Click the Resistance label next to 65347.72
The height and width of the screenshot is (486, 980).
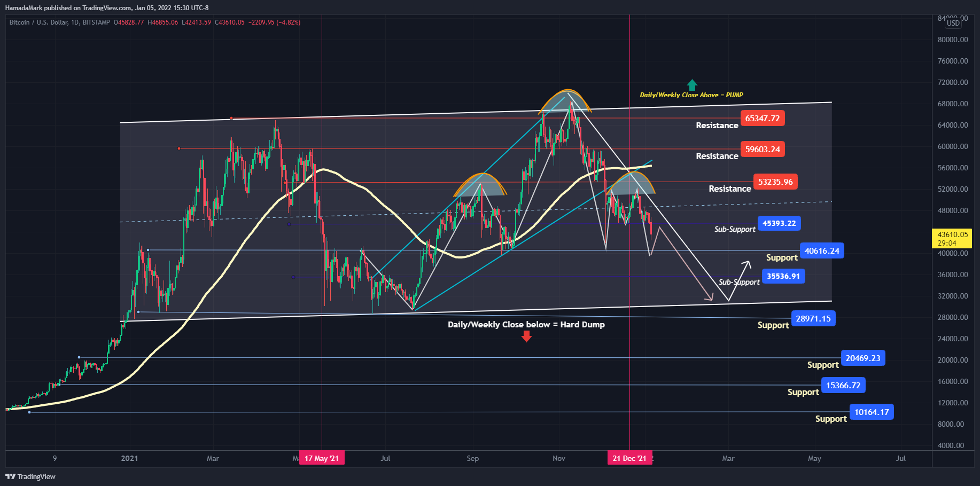[x=717, y=125]
